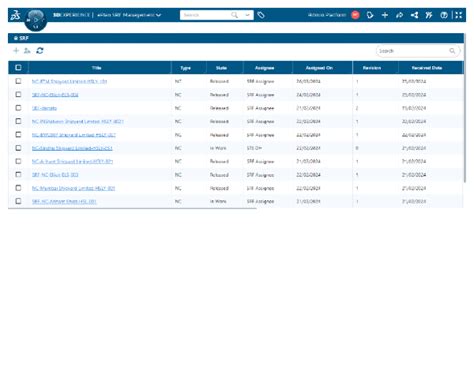Image resolution: width=474 pixels, height=374 pixels.
Task: Open the fourth row's title link
Action: tap(78, 121)
